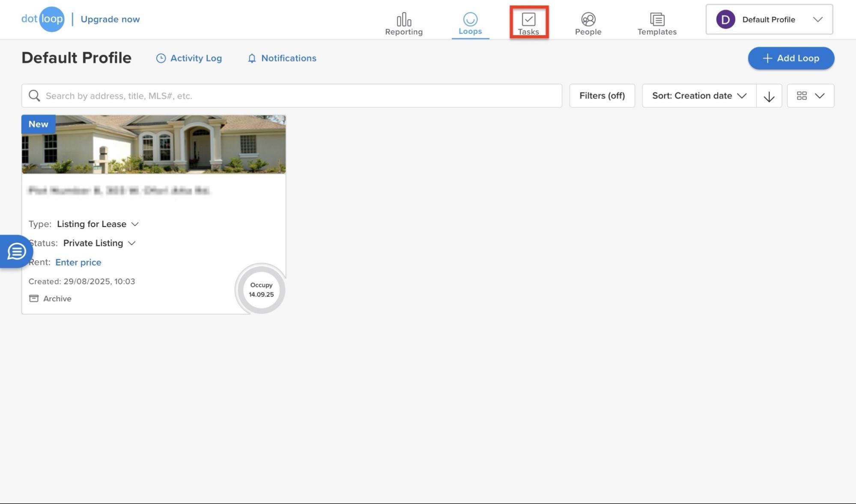The height and width of the screenshot is (504, 856).
Task: Click Upgrade now link
Action: pyautogui.click(x=110, y=19)
